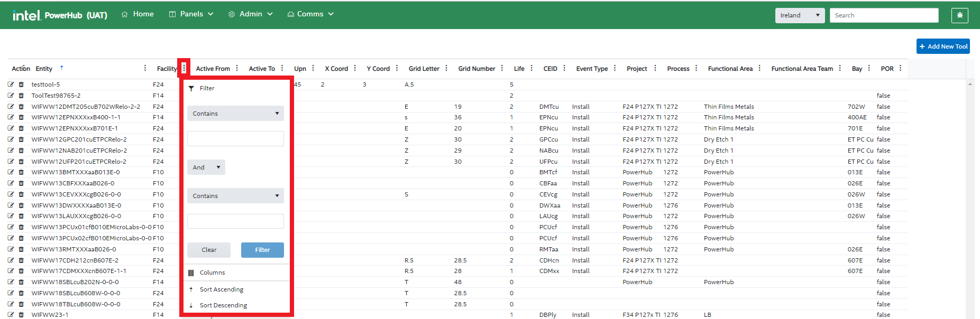The height and width of the screenshot is (319, 980).
Task: Click the first filter value text box
Action: 235,139
